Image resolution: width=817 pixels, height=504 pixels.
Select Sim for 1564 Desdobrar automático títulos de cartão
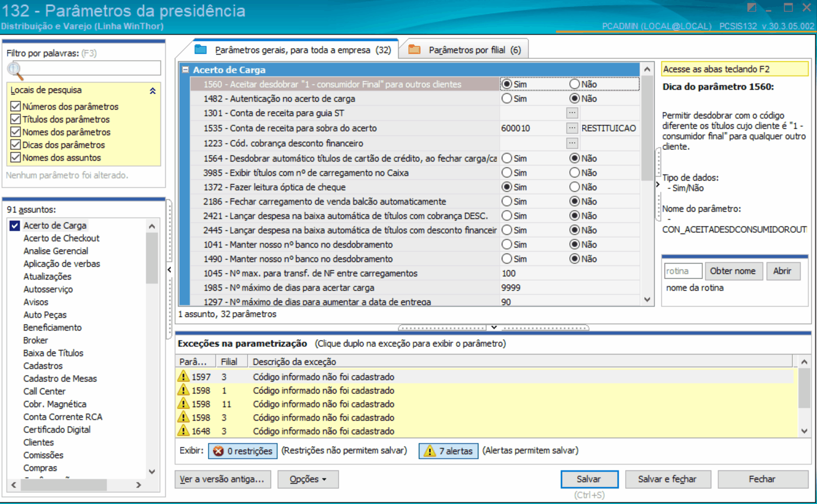[x=507, y=158]
